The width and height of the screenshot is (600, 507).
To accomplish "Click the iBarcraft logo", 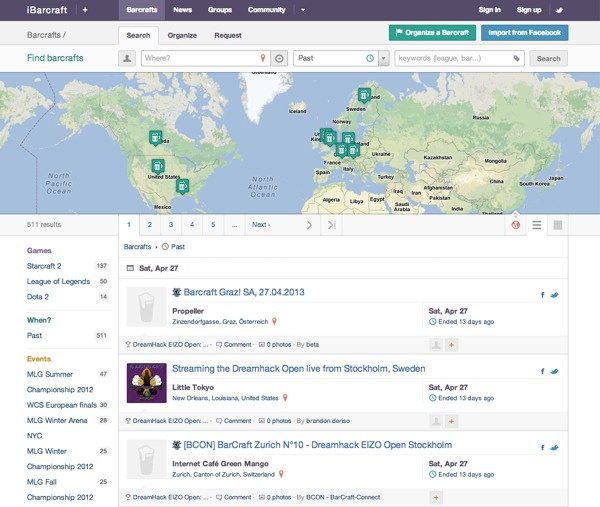I will click(x=47, y=10).
